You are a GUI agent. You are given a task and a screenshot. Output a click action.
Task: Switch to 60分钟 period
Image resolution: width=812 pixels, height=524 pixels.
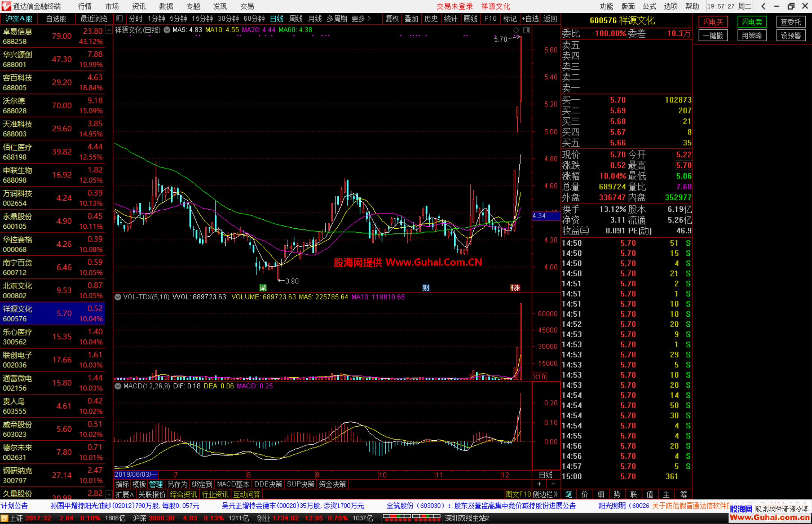(254, 18)
